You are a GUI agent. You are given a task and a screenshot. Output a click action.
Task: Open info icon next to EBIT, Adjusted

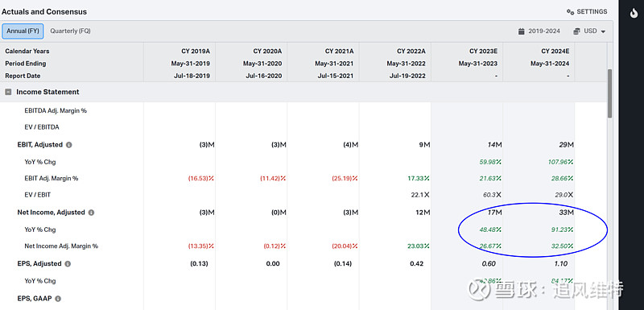click(69, 145)
